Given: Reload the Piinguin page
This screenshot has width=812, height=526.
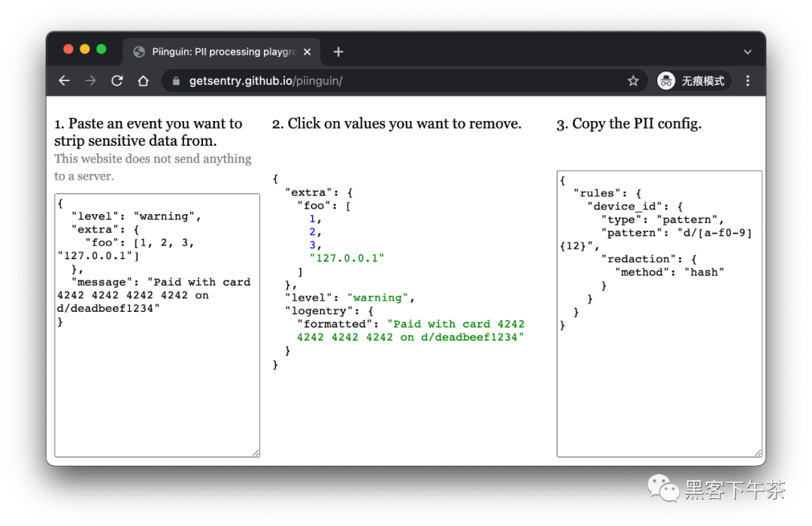Looking at the screenshot, I should click(117, 80).
